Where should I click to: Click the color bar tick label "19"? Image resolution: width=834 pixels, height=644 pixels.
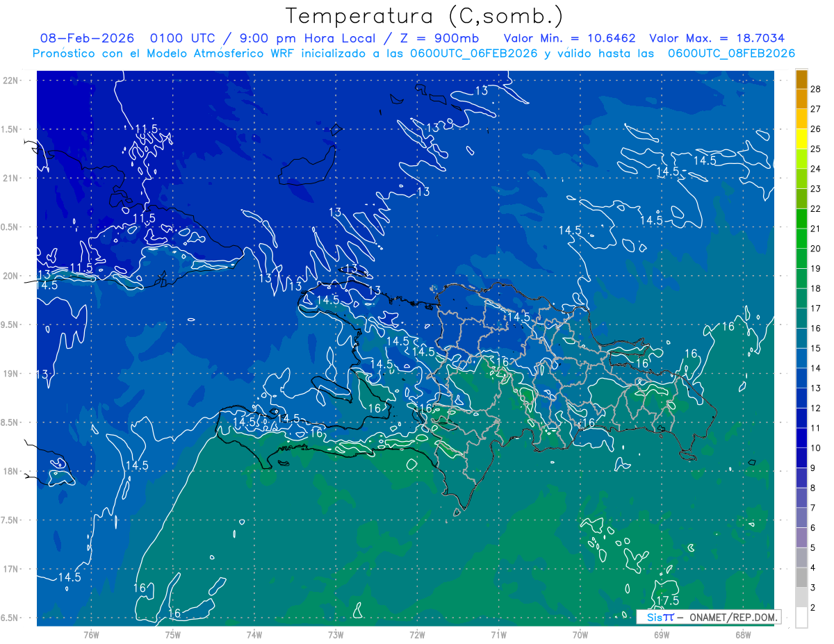pos(816,269)
